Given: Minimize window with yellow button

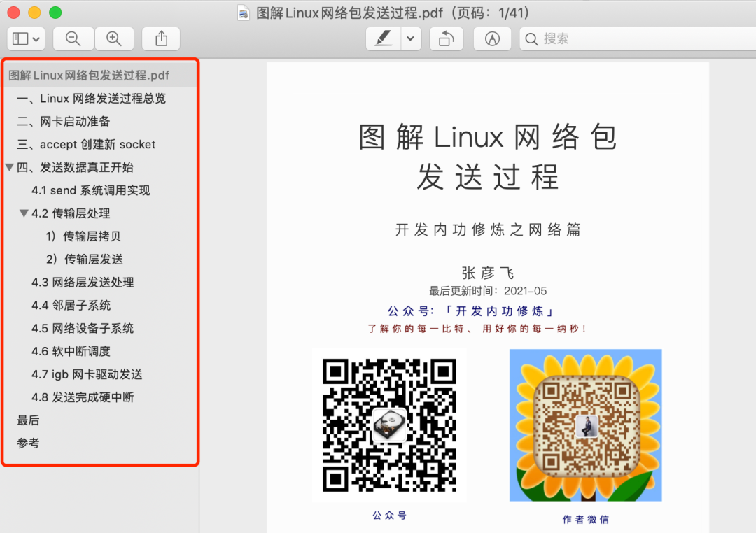Looking at the screenshot, I should tap(34, 13).
